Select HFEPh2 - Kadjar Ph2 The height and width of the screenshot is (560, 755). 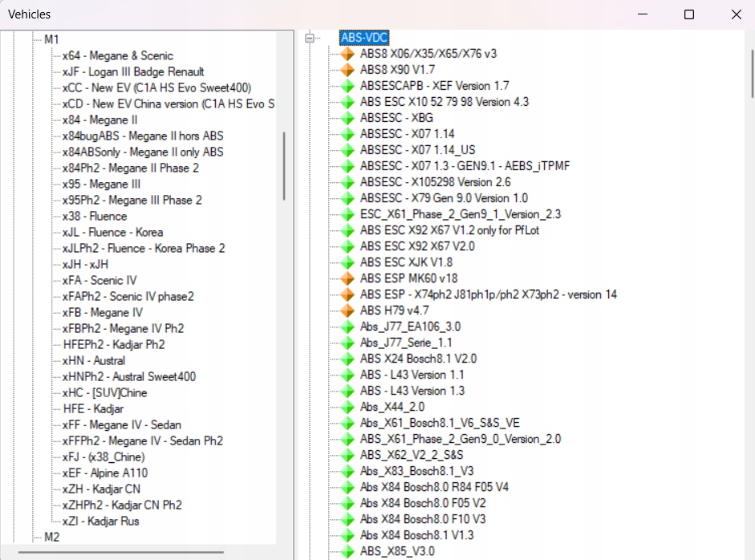(114, 345)
